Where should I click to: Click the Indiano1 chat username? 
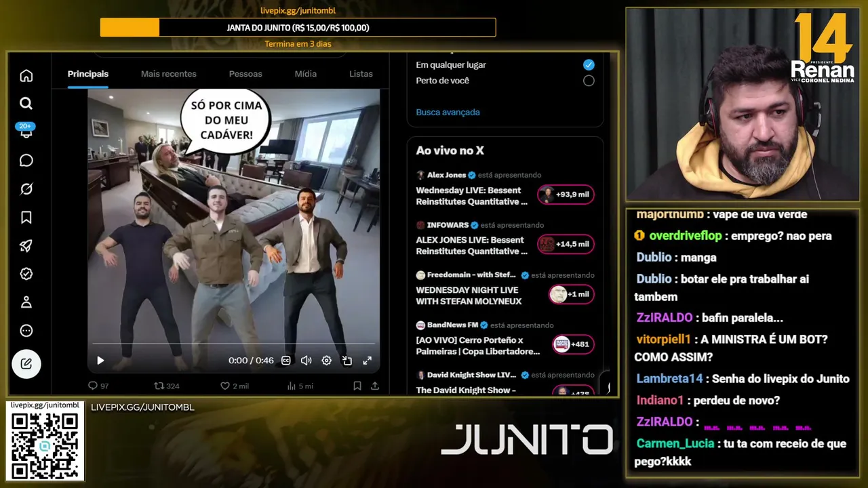coord(660,401)
